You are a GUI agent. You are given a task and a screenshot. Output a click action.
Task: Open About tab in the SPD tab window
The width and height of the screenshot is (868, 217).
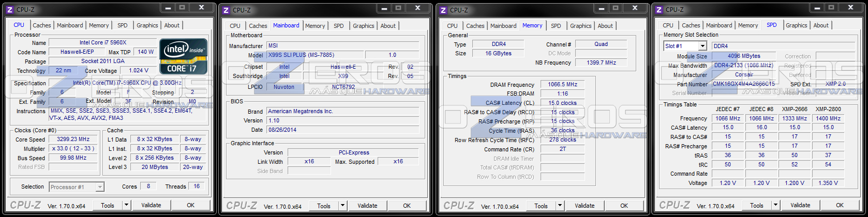(x=821, y=25)
